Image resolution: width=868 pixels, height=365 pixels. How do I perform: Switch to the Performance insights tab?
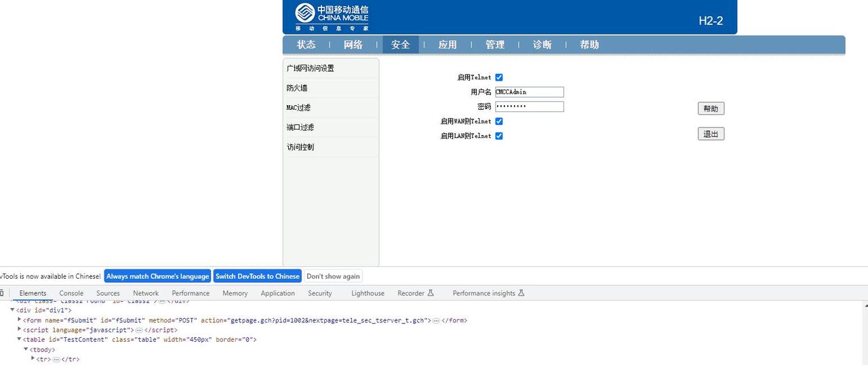(489, 293)
